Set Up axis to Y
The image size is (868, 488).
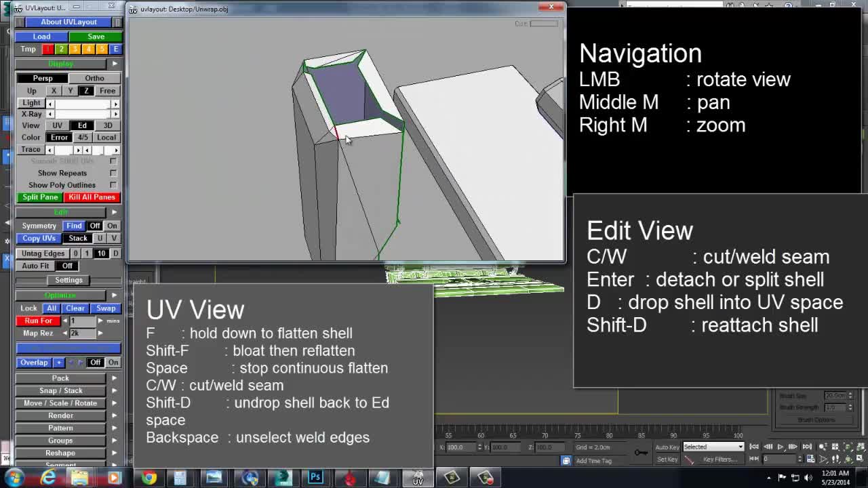[x=70, y=91]
